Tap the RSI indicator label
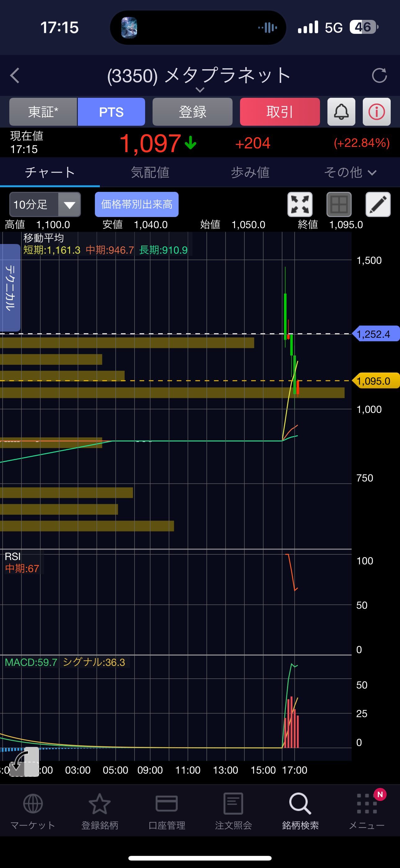 click(13, 556)
